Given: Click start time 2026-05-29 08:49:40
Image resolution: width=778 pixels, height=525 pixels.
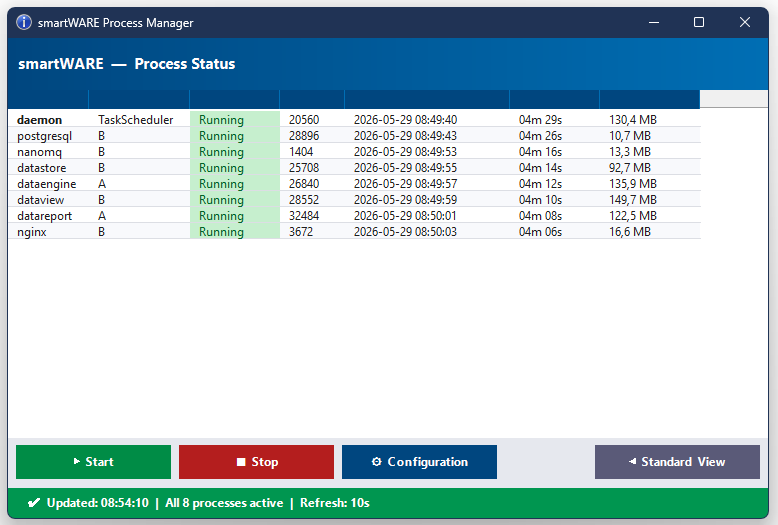Looking at the screenshot, I should click(x=405, y=120).
